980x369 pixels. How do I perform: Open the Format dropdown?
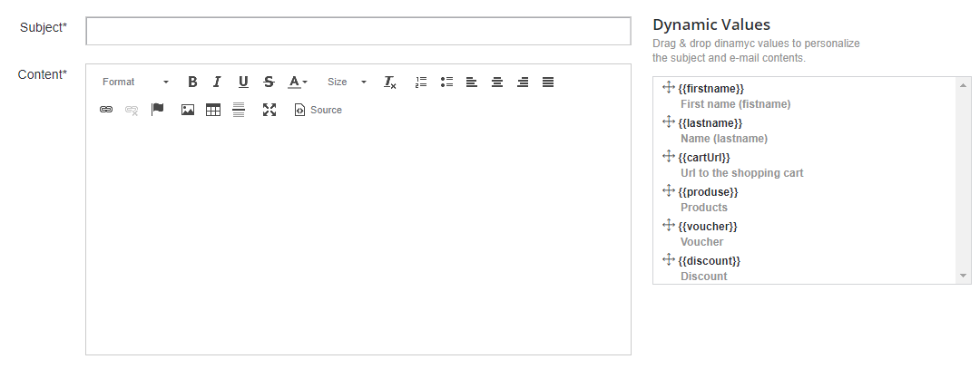click(x=135, y=82)
